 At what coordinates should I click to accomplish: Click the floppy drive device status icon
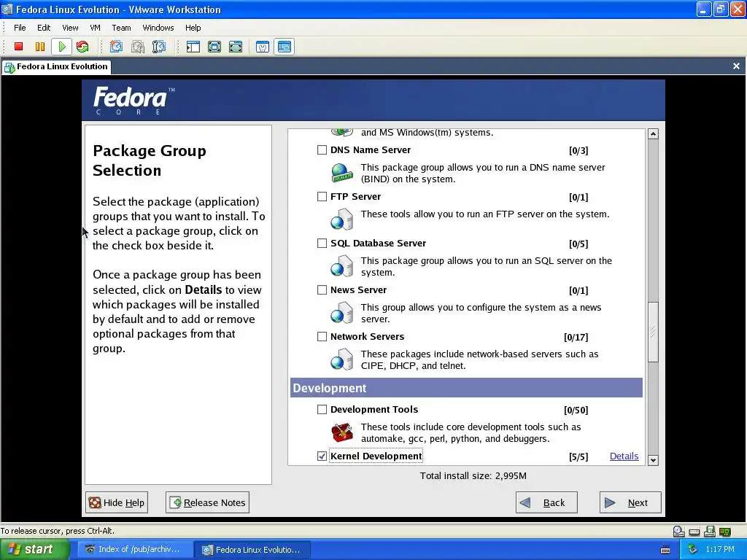(709, 532)
